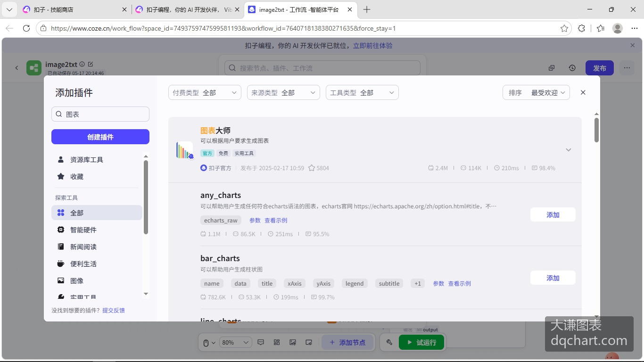The height and width of the screenshot is (362, 644).
Task: Click the plugin list vertical scrollbar
Action: pyautogui.click(x=596, y=130)
